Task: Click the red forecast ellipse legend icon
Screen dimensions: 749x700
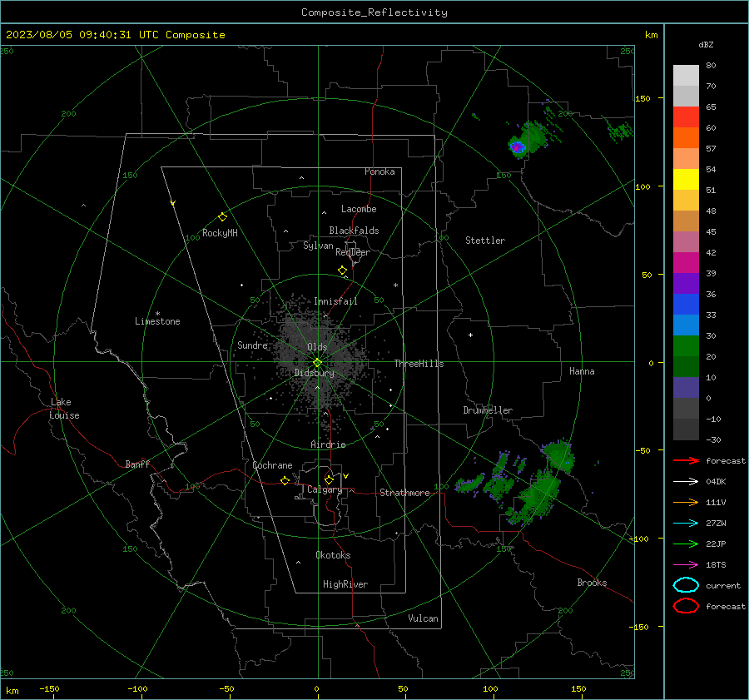Action: click(686, 606)
